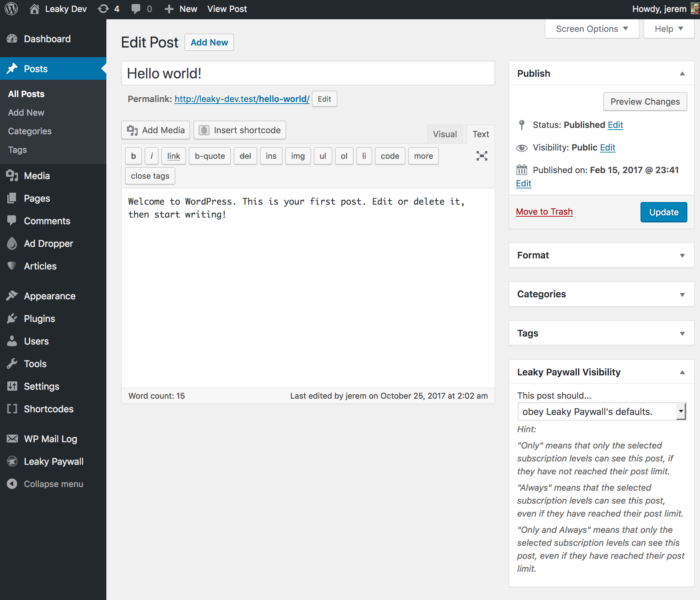Collapse the Publish panel
Viewport: 700px width, 600px height.
point(682,74)
